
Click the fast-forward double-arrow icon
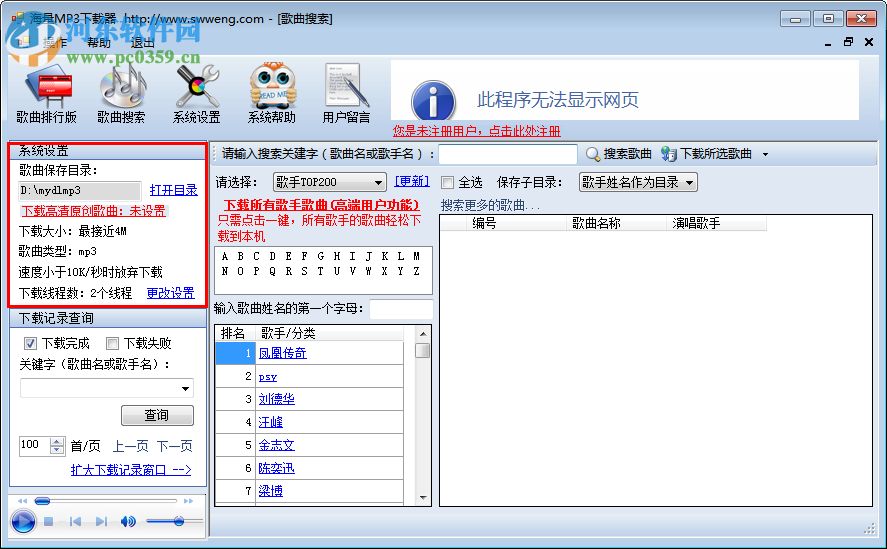pyautogui.click(x=188, y=501)
